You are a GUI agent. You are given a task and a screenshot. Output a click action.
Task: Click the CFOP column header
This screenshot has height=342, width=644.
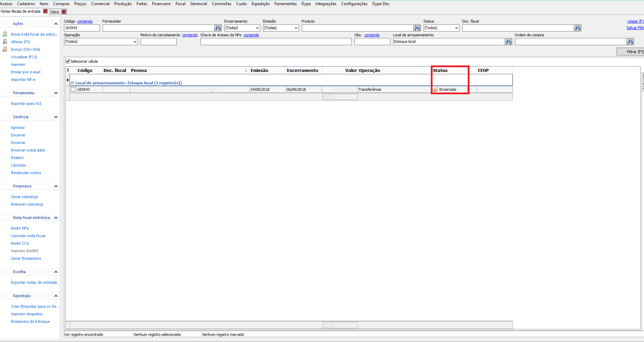point(494,70)
